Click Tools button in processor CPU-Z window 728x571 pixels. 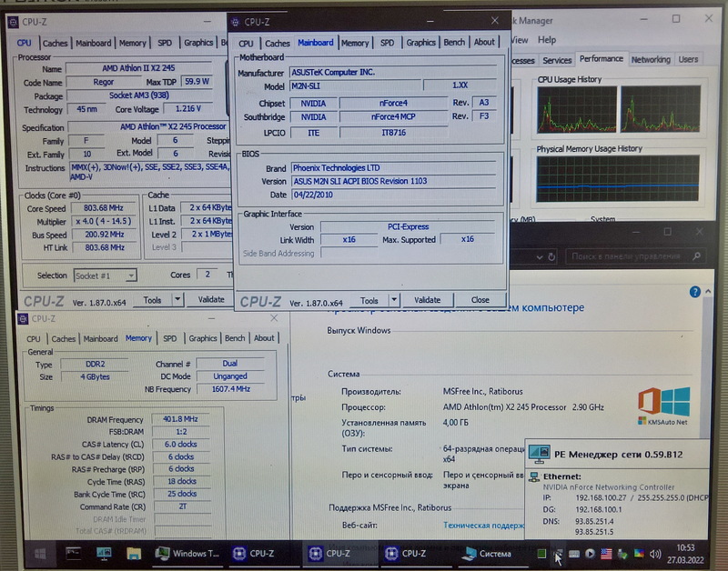(x=152, y=300)
